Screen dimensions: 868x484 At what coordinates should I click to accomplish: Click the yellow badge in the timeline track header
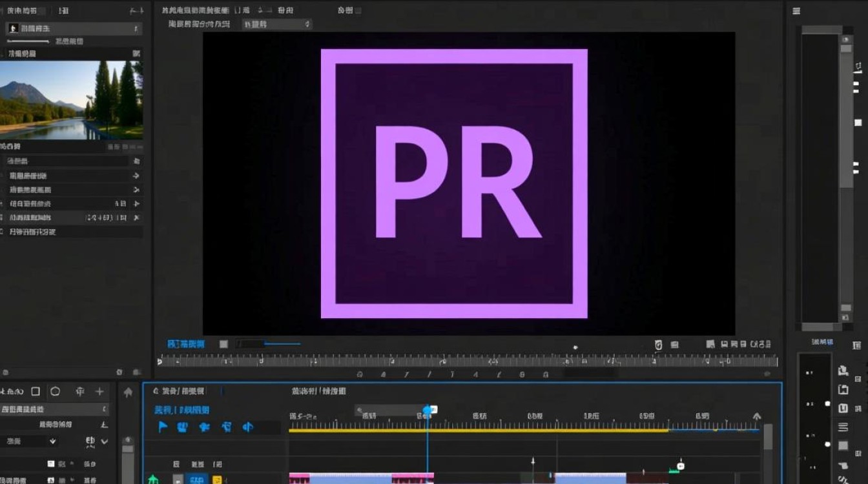tap(217, 479)
